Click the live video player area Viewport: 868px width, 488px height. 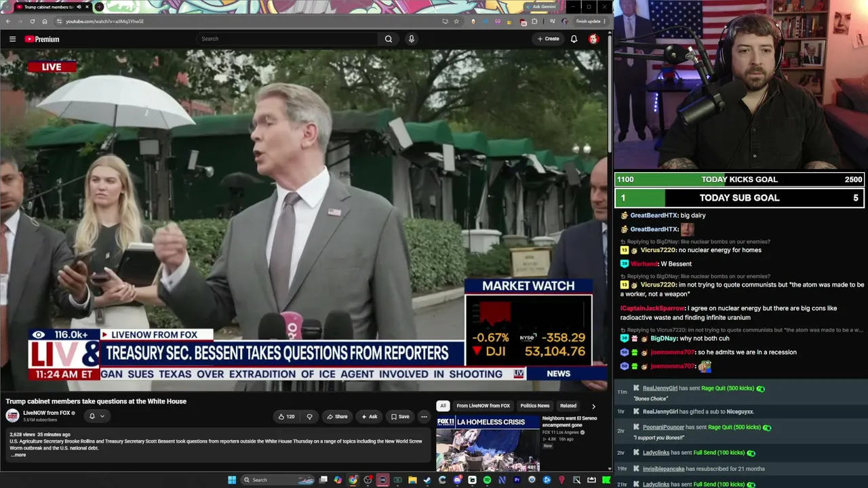(304, 220)
